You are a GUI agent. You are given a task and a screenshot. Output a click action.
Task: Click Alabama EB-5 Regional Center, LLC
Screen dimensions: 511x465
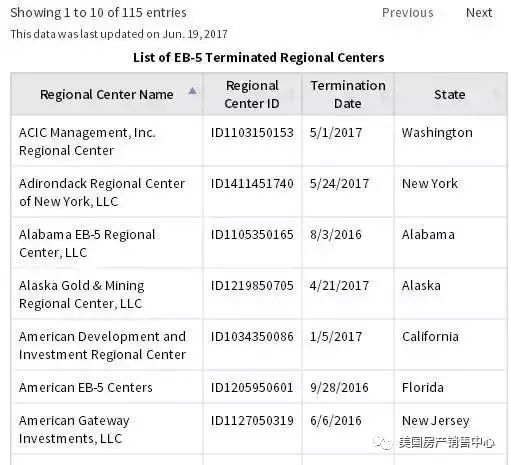(x=87, y=243)
